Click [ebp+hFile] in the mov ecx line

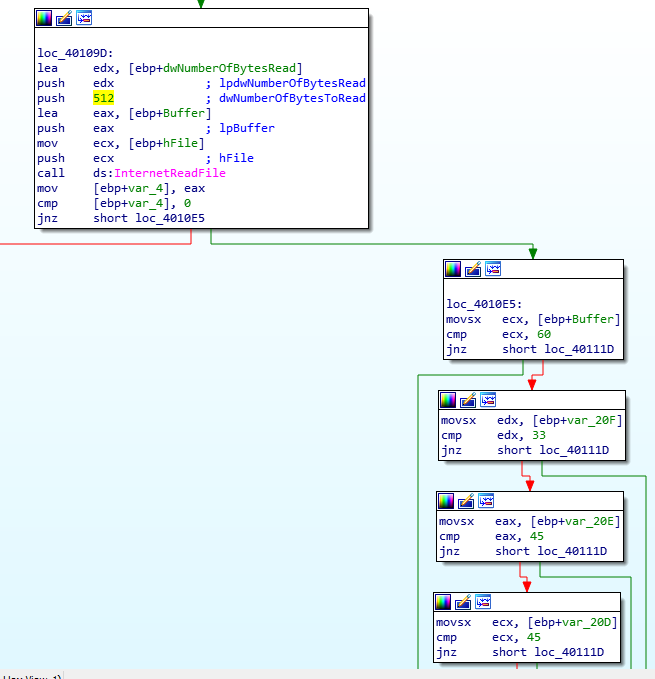(x=166, y=143)
